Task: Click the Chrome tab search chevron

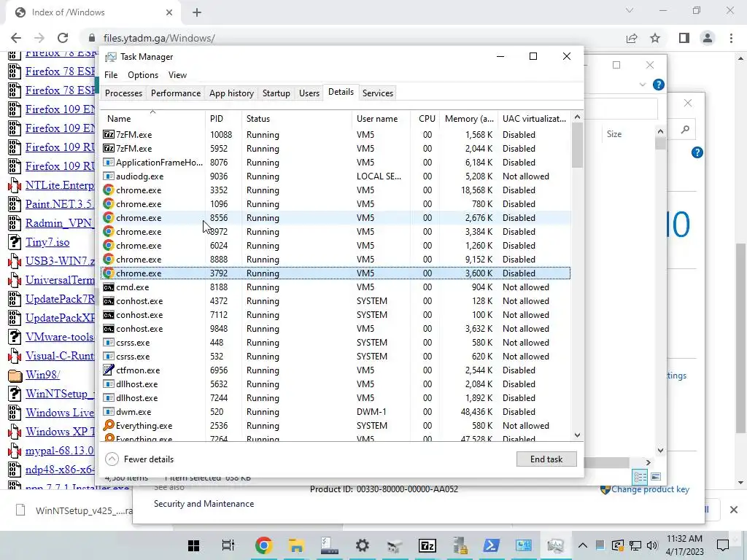Action: click(630, 10)
